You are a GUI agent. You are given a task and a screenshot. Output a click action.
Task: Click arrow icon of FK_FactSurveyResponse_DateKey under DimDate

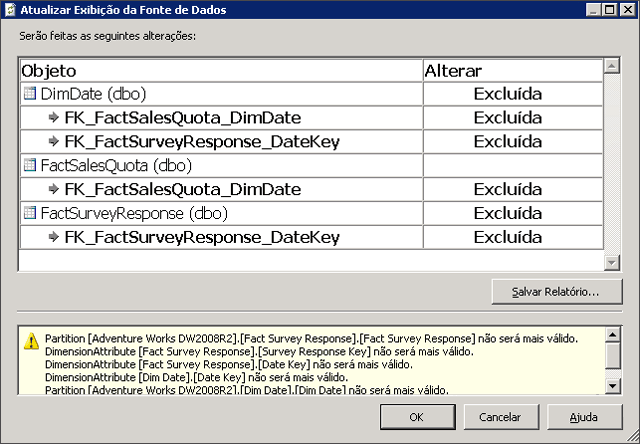(x=53, y=141)
